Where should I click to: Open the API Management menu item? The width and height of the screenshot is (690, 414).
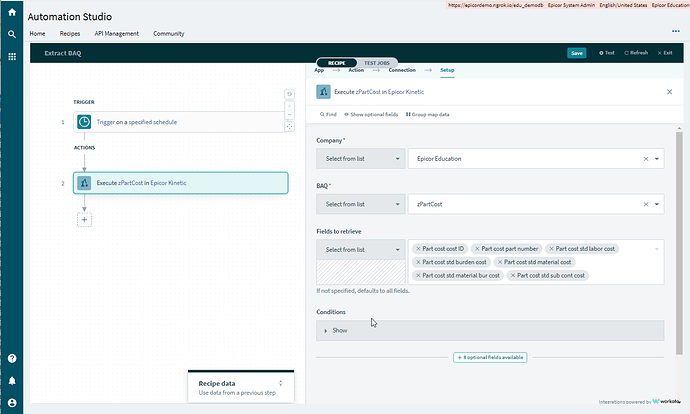117,33
